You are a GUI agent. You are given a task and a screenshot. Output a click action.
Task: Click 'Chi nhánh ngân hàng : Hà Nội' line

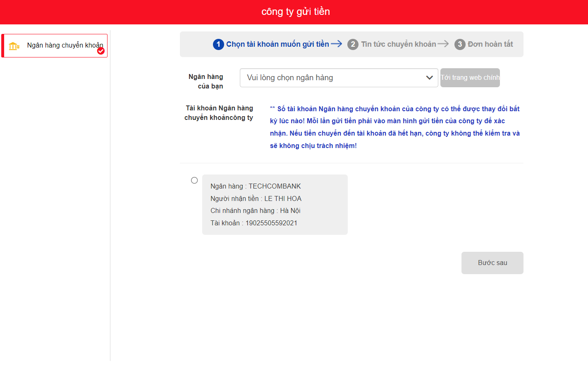tap(256, 211)
